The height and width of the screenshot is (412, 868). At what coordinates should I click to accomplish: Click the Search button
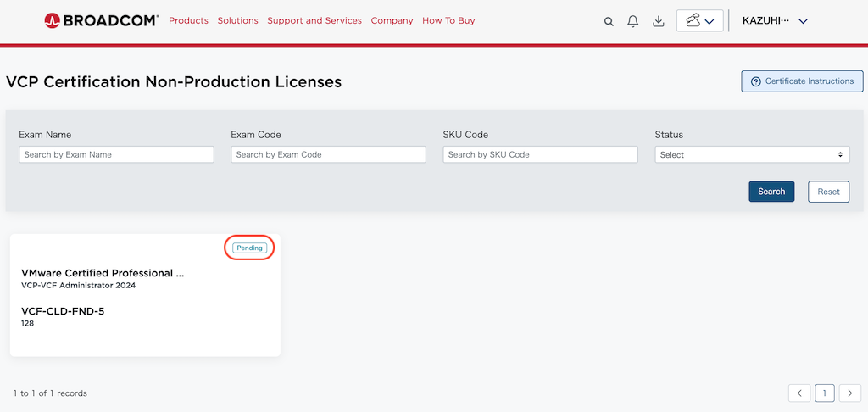click(x=771, y=192)
